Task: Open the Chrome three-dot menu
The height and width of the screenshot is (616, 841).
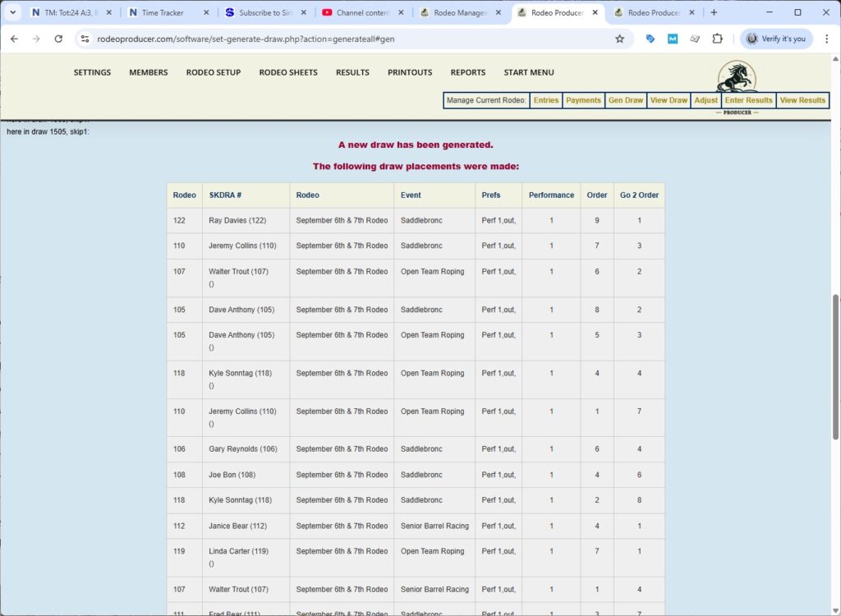Action: [828, 39]
